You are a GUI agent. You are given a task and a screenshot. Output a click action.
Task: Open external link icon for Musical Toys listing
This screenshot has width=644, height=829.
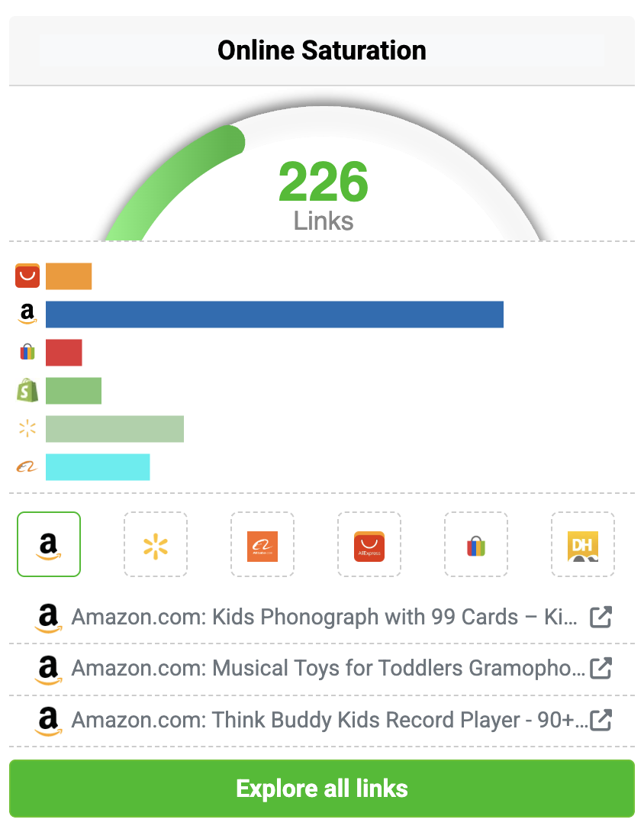coord(601,669)
